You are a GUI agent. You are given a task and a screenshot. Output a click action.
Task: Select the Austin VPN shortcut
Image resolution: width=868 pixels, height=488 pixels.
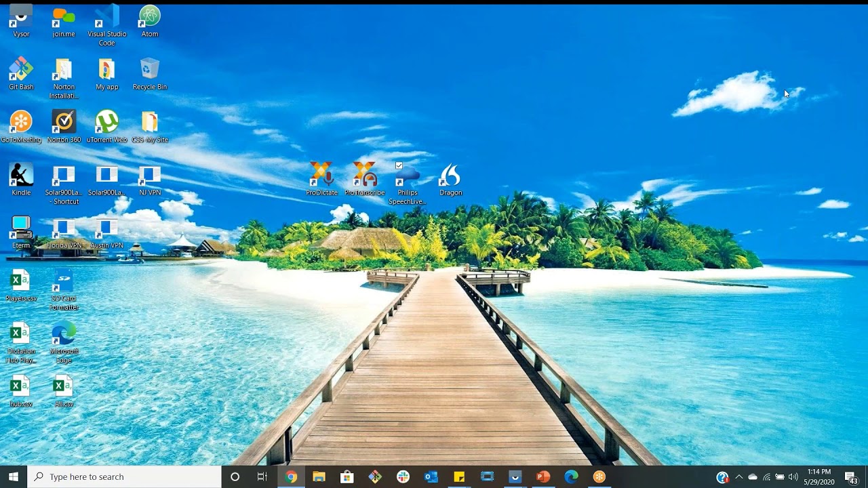[x=106, y=233]
